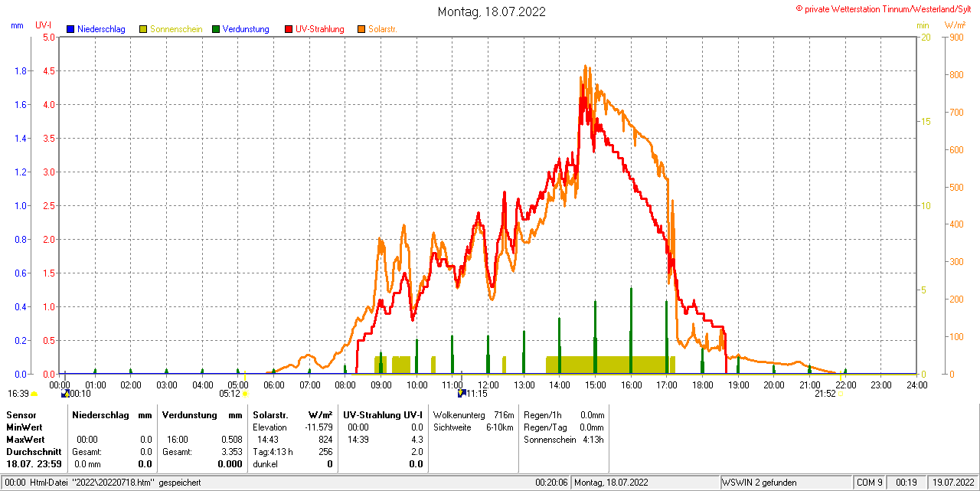980x491 pixels.
Task: Select the Niederschlag legend label
Action: tap(101, 29)
